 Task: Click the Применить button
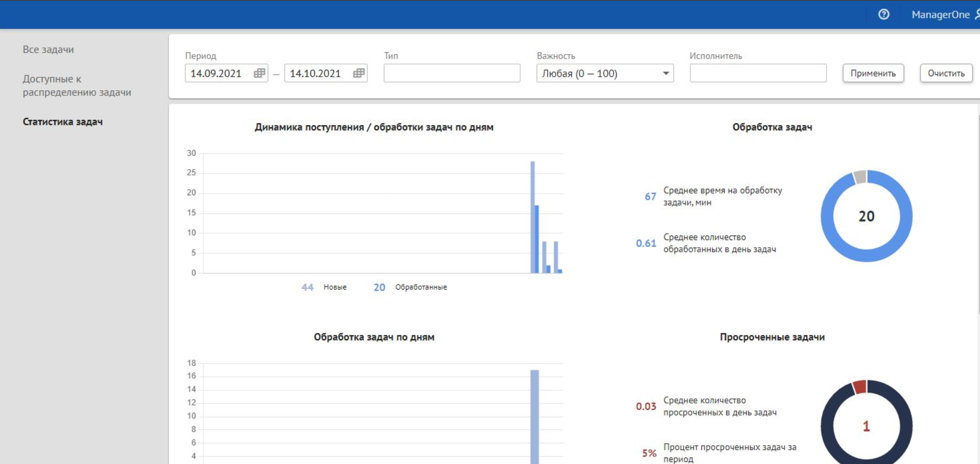(x=873, y=73)
